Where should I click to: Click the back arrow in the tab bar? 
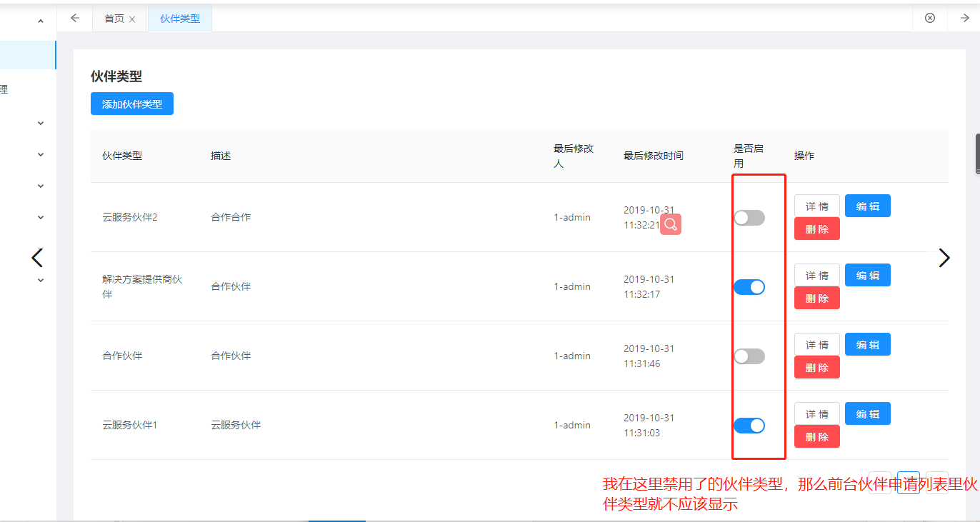[75, 19]
